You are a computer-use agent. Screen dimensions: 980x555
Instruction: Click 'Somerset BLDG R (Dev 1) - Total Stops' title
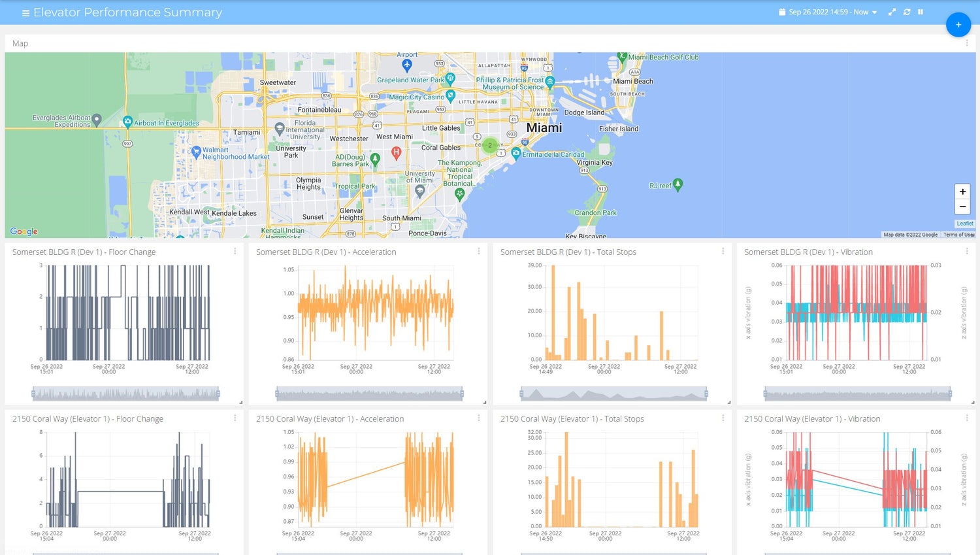coord(568,252)
